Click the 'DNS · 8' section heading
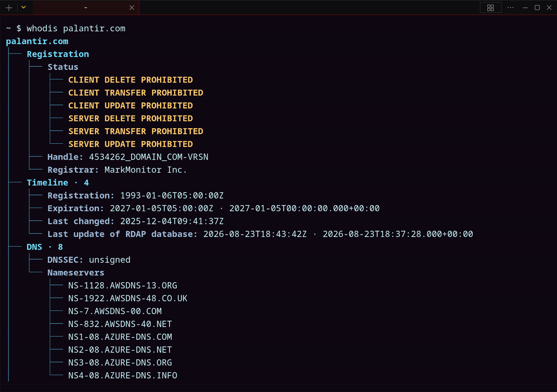557x392 pixels. coord(45,247)
